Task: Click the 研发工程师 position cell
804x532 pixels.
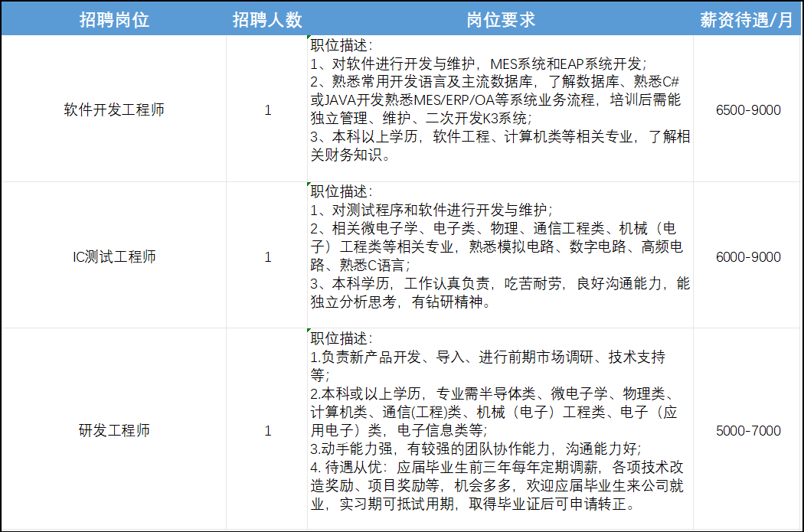Action: coord(114,429)
